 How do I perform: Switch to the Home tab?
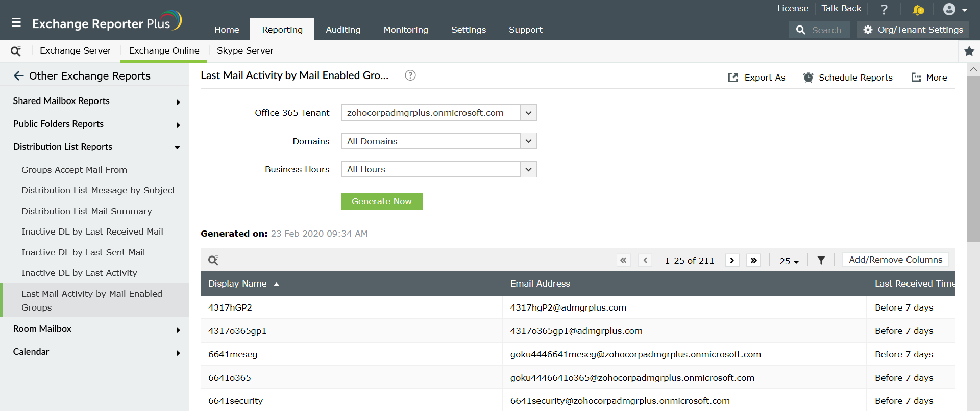coord(227,30)
